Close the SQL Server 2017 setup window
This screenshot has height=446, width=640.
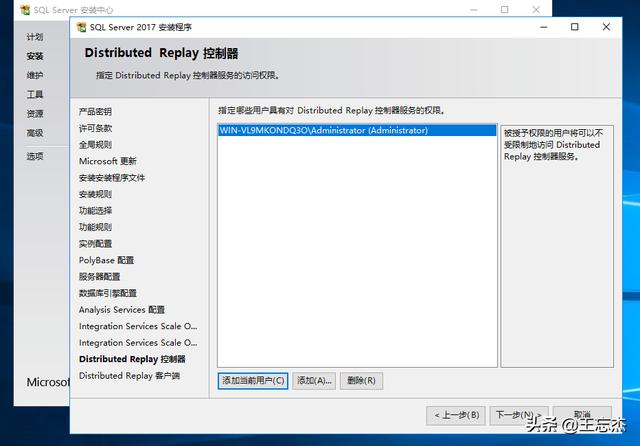(606, 27)
